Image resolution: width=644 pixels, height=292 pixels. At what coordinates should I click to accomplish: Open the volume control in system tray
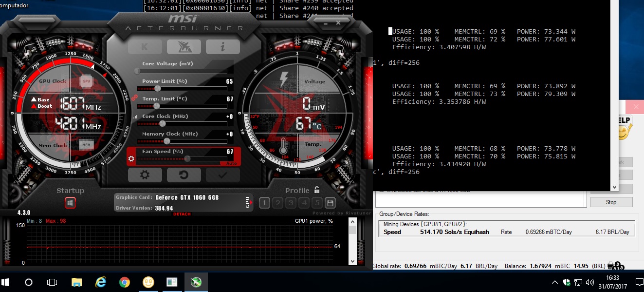[590, 282]
